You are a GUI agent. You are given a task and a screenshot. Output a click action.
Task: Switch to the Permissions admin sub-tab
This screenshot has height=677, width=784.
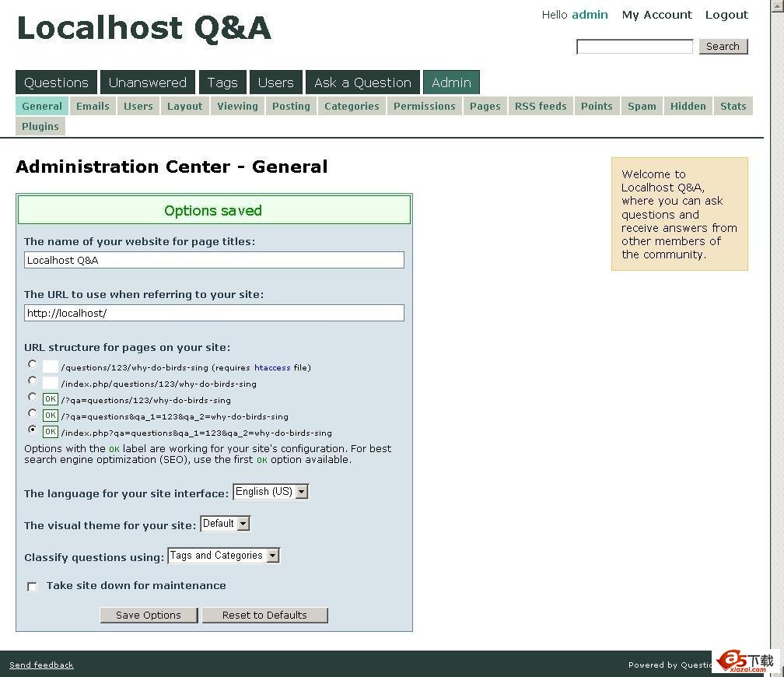coord(424,106)
